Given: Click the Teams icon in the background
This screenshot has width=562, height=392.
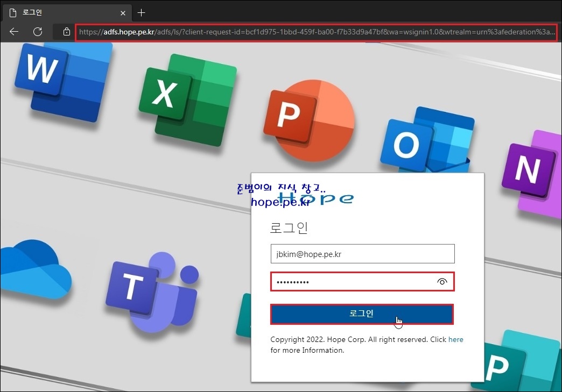Looking at the screenshot, I should [x=152, y=291].
